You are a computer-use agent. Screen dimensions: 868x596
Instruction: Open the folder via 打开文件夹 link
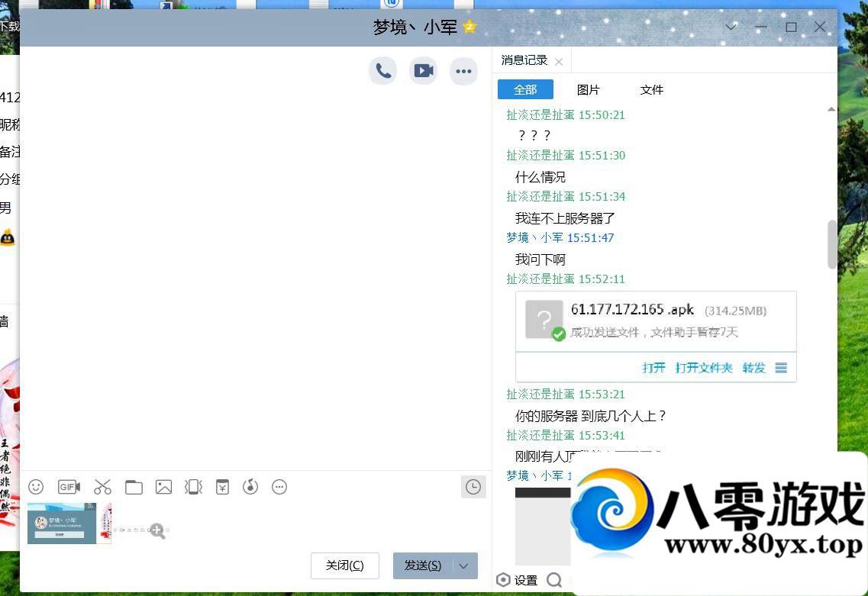tap(703, 367)
